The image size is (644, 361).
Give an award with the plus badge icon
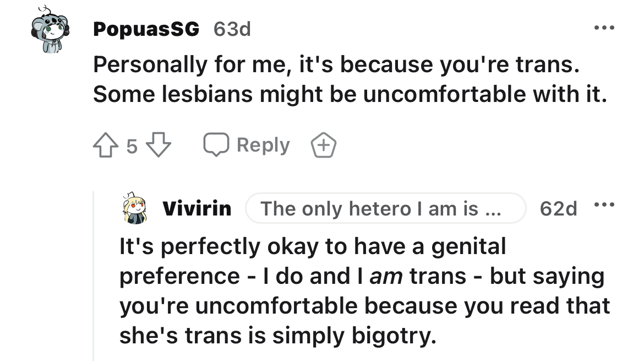pos(324,145)
